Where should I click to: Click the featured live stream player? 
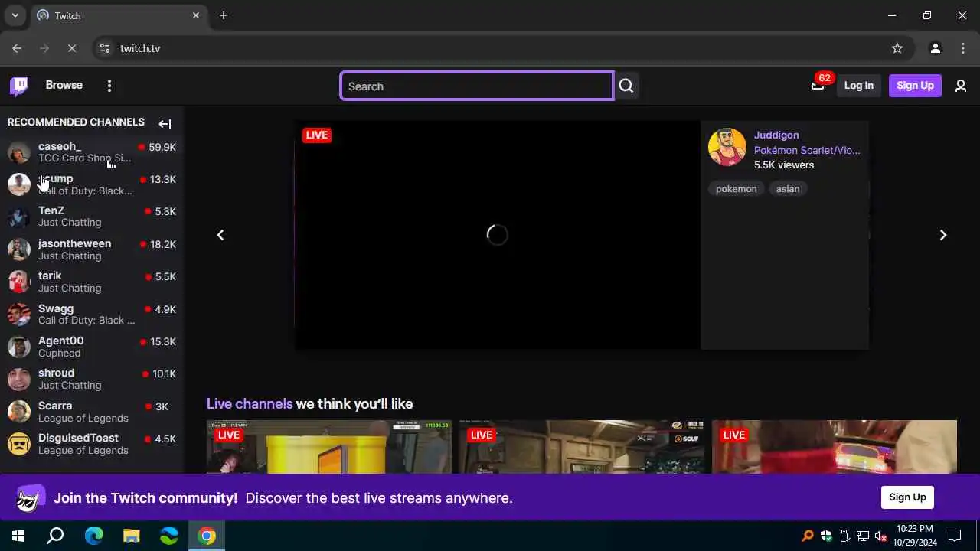pyautogui.click(x=498, y=235)
